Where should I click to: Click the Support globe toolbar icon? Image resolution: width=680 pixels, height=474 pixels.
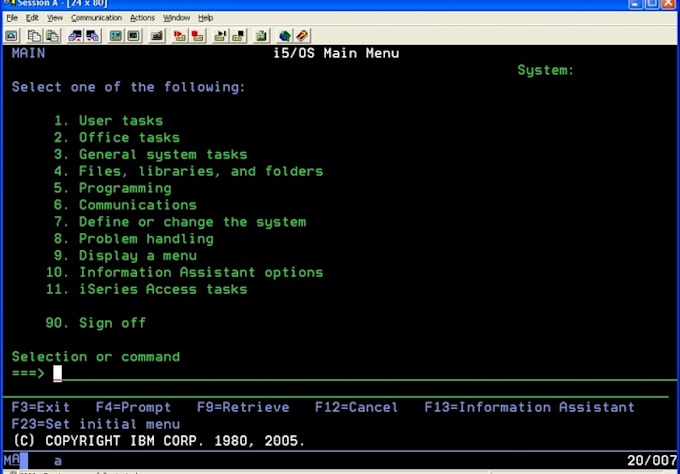coord(284,36)
